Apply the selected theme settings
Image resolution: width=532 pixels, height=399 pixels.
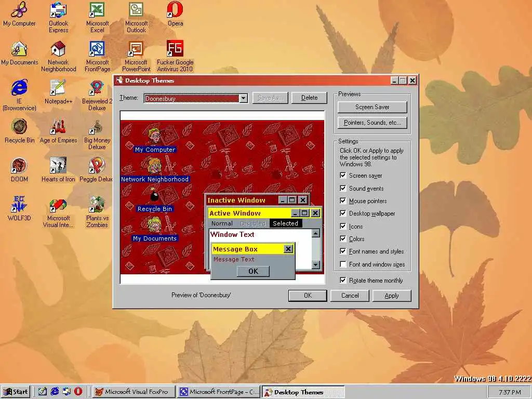click(x=392, y=296)
